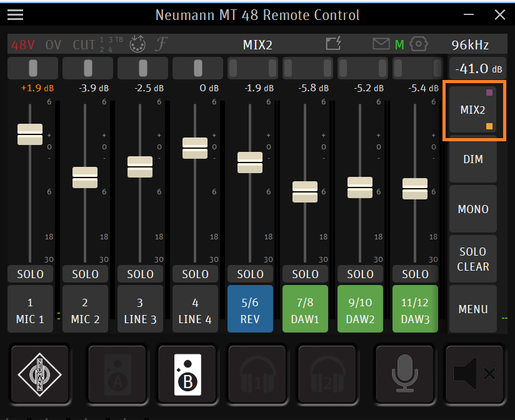Viewport: 515px width, 420px height.
Task: Select headphones 2 output
Action: 327,374
